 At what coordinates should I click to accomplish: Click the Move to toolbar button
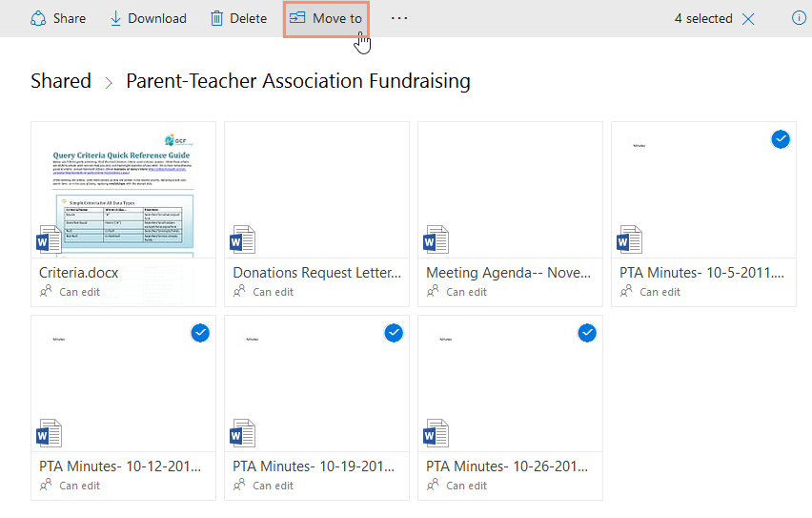click(326, 18)
